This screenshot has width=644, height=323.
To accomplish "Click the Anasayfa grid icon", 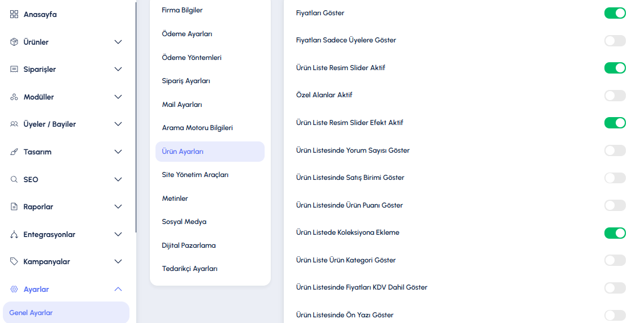I will click(x=14, y=14).
